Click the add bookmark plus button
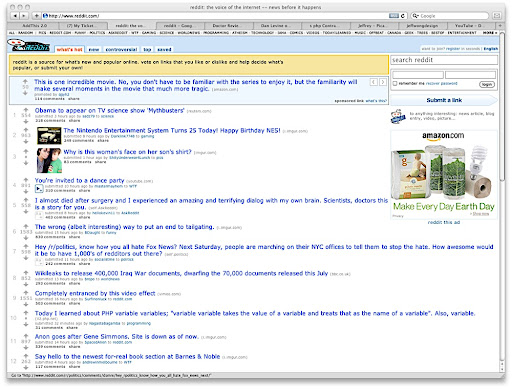 pyautogui.click(x=36, y=16)
